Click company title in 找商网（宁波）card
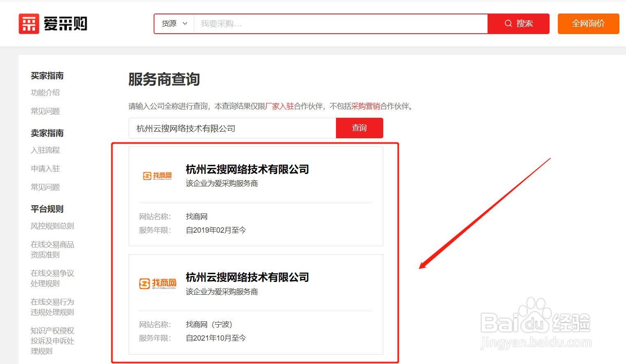The image size is (626, 364). tap(247, 277)
